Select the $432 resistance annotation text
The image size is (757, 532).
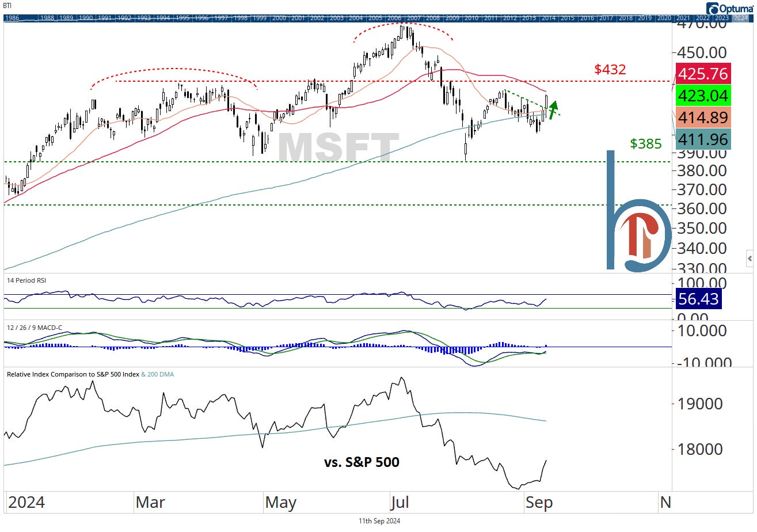tap(610, 70)
